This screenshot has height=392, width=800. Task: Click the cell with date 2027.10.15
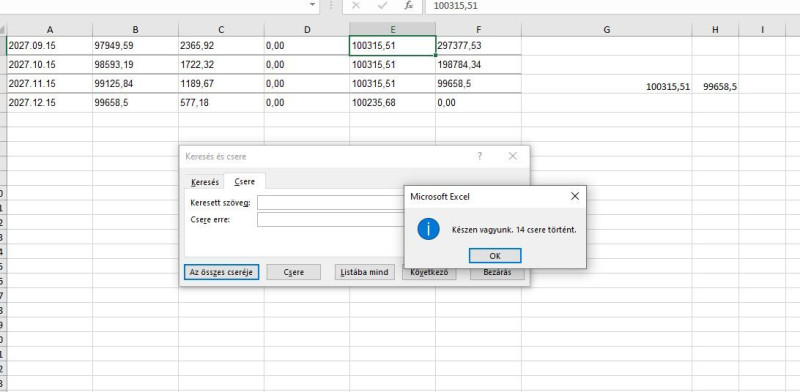coord(50,65)
